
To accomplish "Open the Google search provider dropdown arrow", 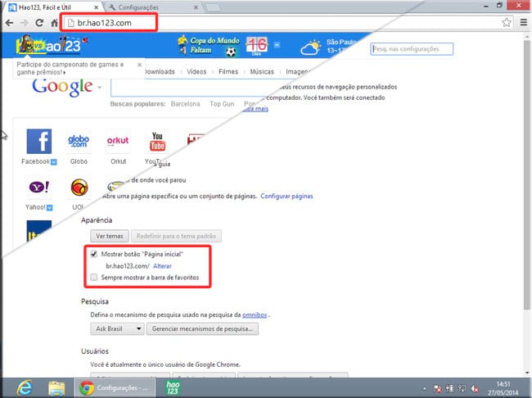I will [x=99, y=88].
